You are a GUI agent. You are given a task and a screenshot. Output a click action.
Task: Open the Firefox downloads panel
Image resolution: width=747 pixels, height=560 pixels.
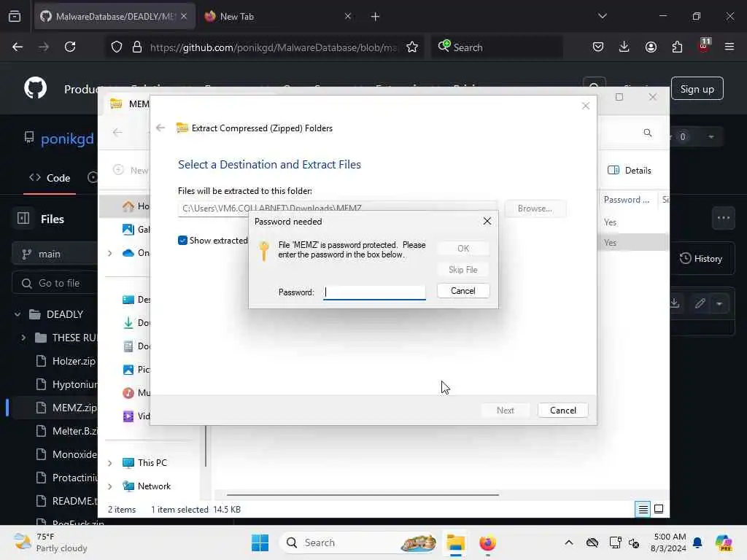point(624,47)
